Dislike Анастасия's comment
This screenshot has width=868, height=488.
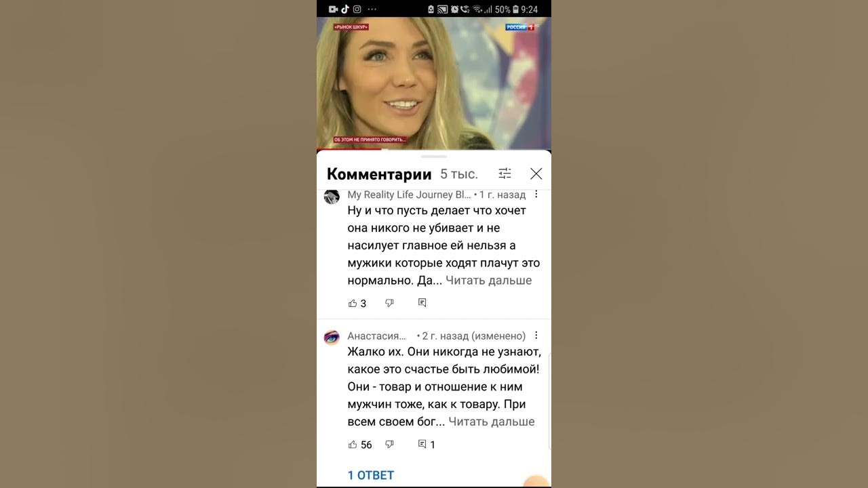tap(389, 445)
